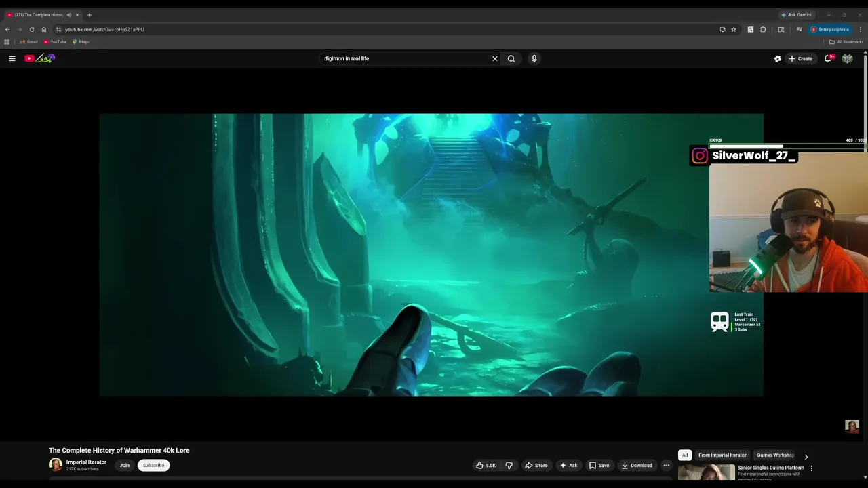Open the account avatar menu

tap(847, 58)
